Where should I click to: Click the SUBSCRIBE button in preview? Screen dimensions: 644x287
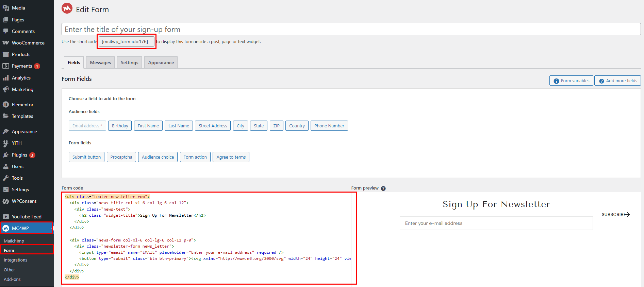616,215
